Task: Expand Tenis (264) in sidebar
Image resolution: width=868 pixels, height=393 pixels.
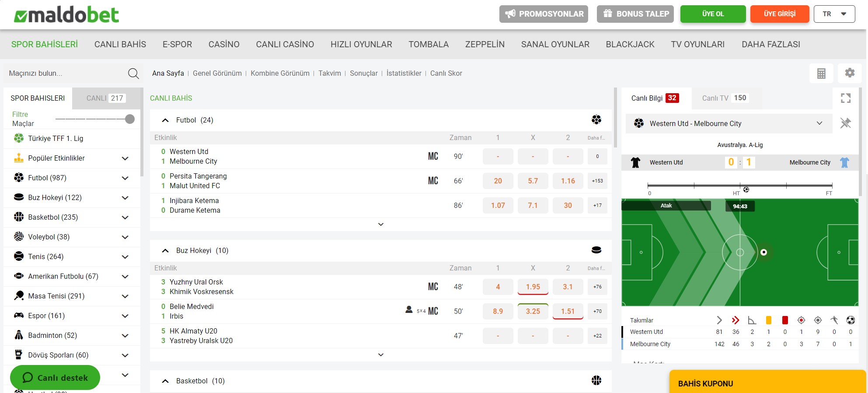Action: coord(125,257)
